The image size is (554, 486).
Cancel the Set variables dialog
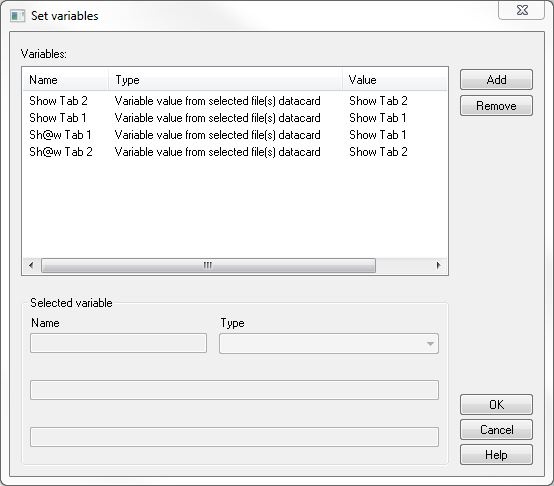(496, 429)
